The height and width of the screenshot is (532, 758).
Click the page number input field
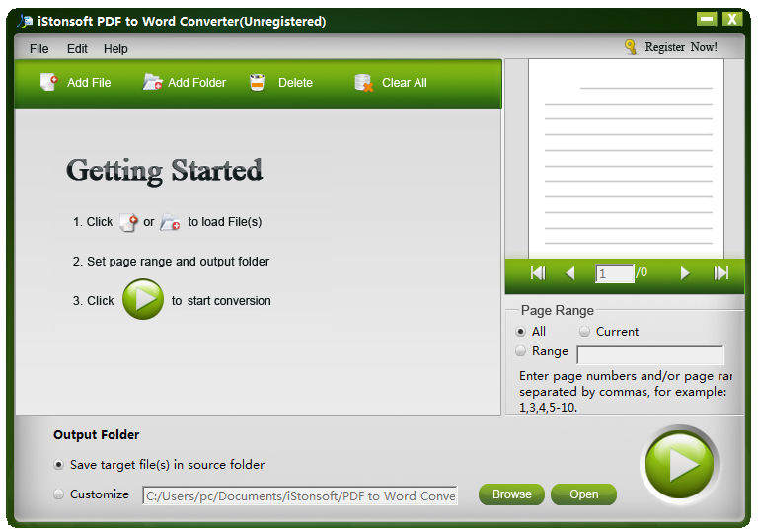[x=615, y=273]
